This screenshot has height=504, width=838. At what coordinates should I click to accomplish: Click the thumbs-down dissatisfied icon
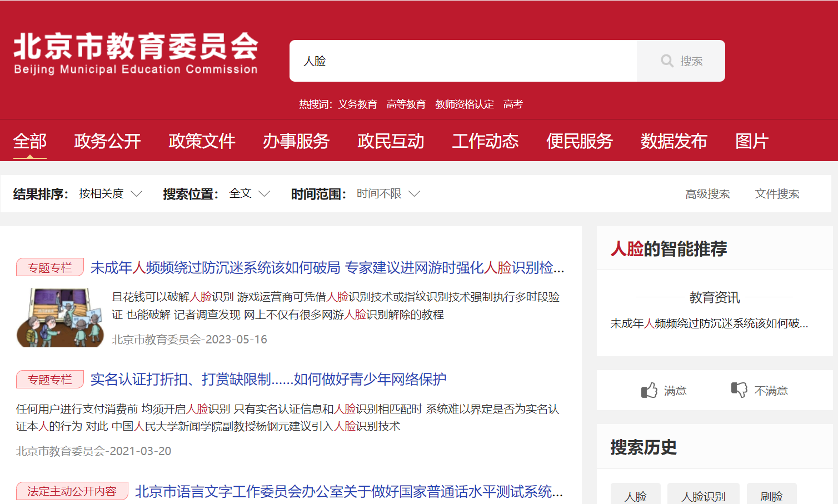click(x=739, y=390)
